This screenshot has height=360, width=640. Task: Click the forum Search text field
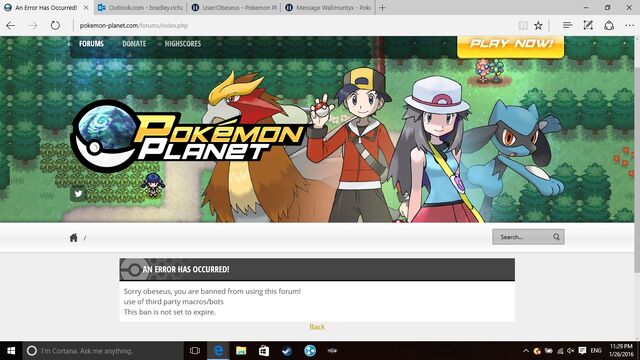point(522,237)
